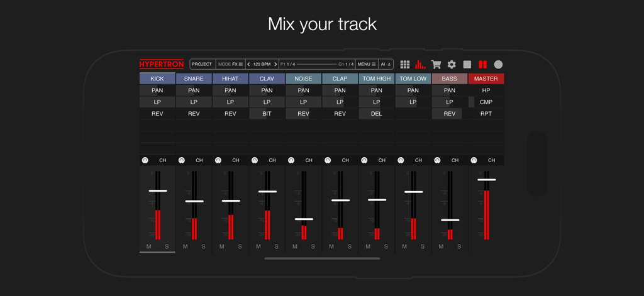Click the CLAV channel knob icon
The width and height of the screenshot is (644, 296).
[x=255, y=160]
